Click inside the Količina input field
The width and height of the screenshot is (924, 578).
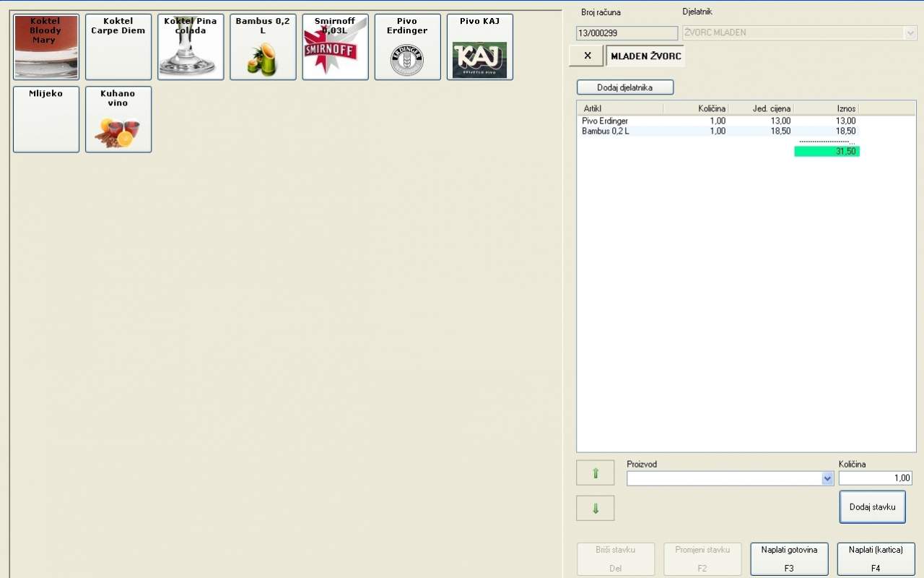click(x=875, y=478)
